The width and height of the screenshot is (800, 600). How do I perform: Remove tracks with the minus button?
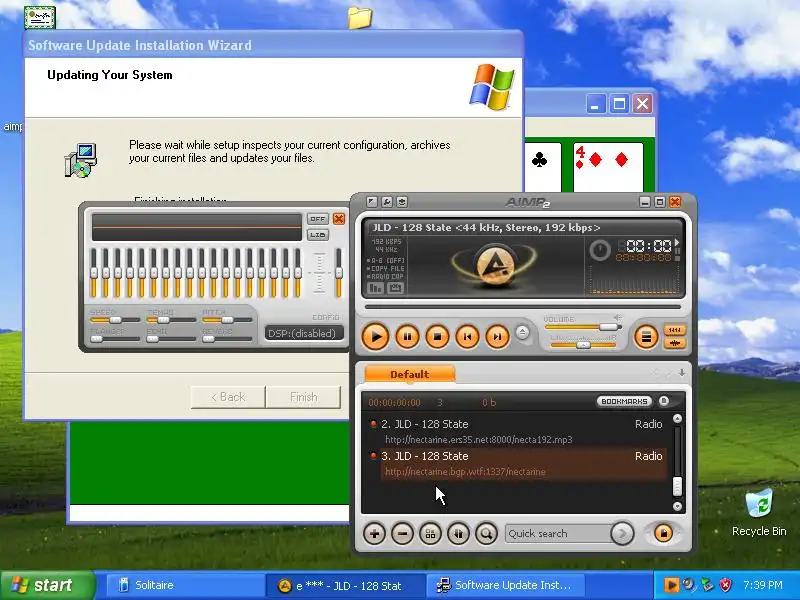(x=402, y=534)
